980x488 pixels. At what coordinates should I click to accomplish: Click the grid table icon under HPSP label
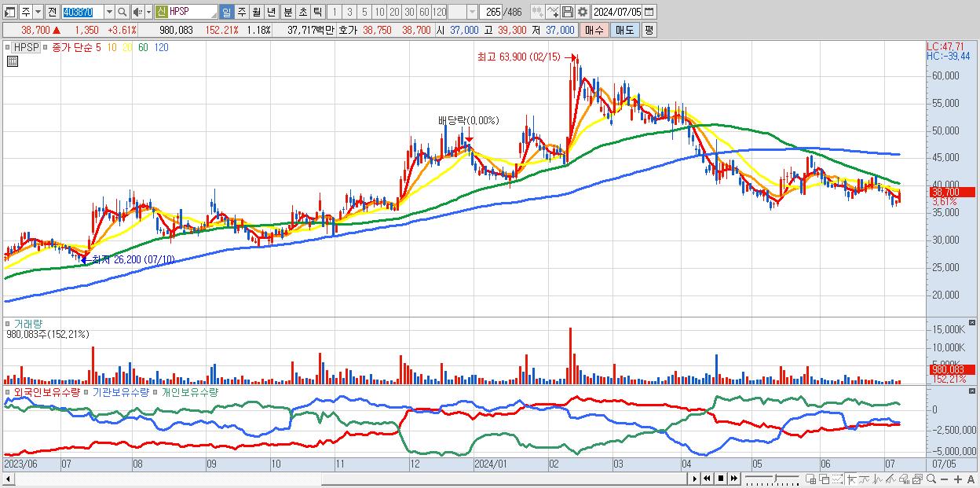tap(13, 61)
